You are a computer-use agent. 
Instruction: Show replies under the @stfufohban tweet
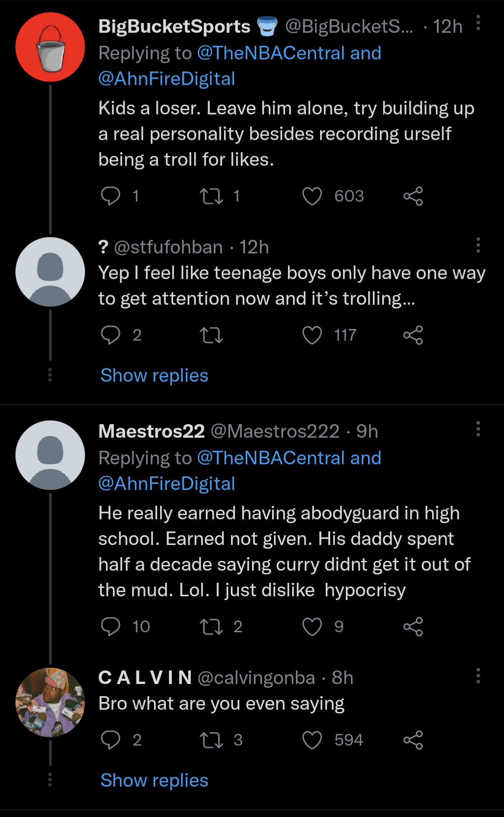154,376
